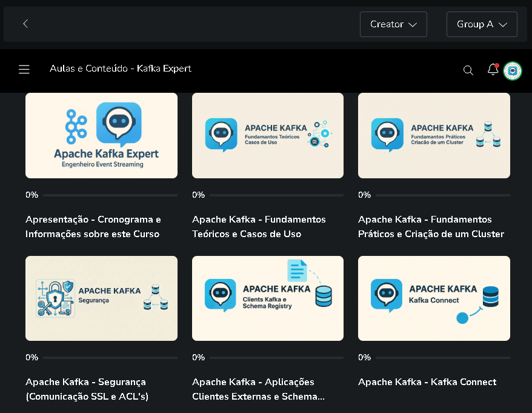The width and height of the screenshot is (532, 413).
Task: Open Apache Kafka - Fundamentos Teóricos e Casos de Uso
Action: point(259,226)
